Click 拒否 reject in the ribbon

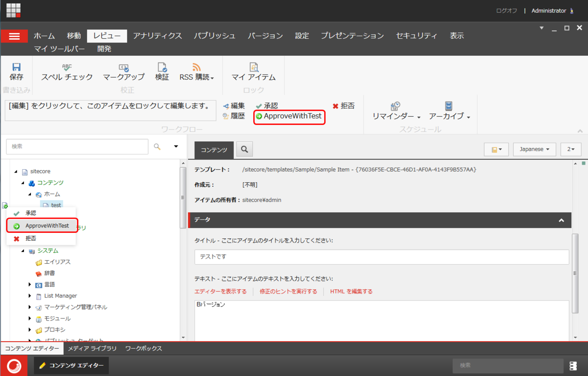(x=343, y=105)
